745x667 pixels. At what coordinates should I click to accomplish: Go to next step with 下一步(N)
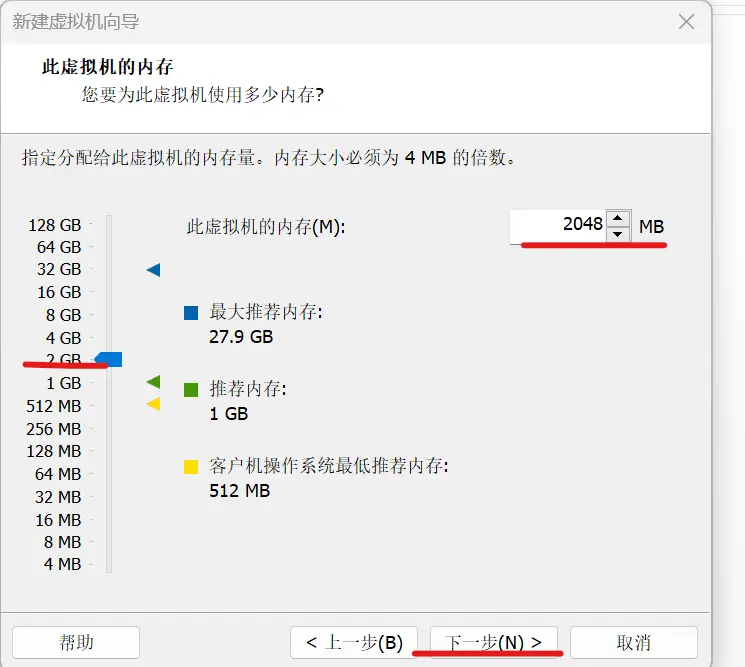coord(494,642)
